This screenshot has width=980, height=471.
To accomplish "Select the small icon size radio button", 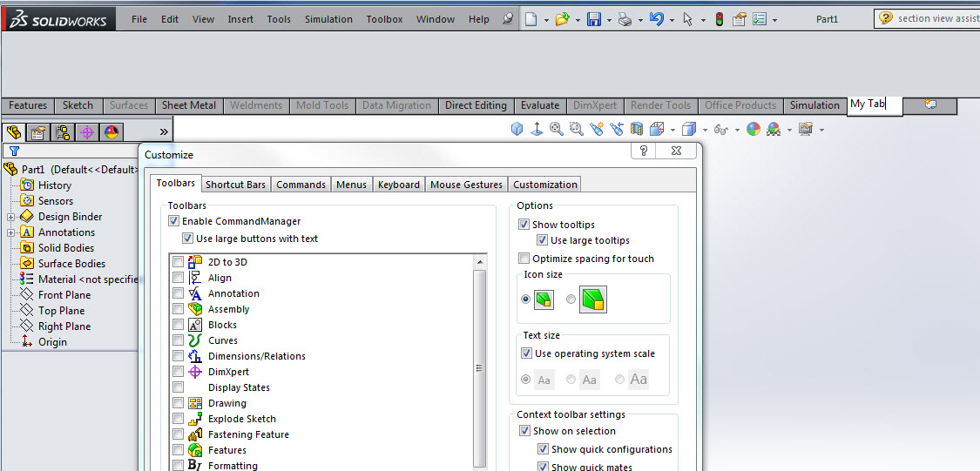I will (525, 299).
